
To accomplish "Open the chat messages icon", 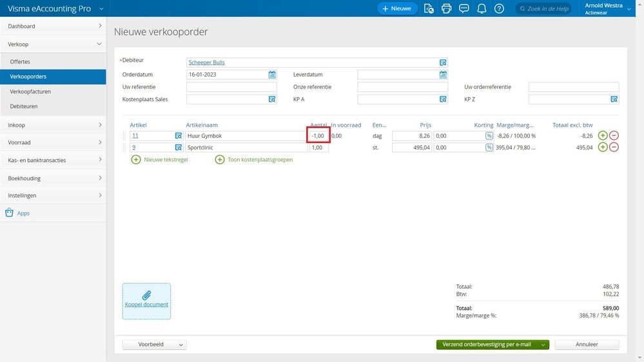I will pyautogui.click(x=463, y=8).
